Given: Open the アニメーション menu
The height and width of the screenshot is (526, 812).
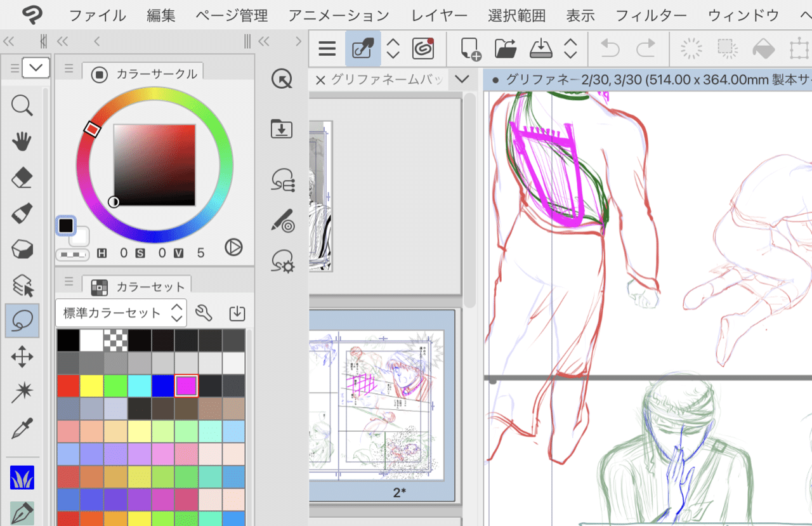Looking at the screenshot, I should click(339, 15).
